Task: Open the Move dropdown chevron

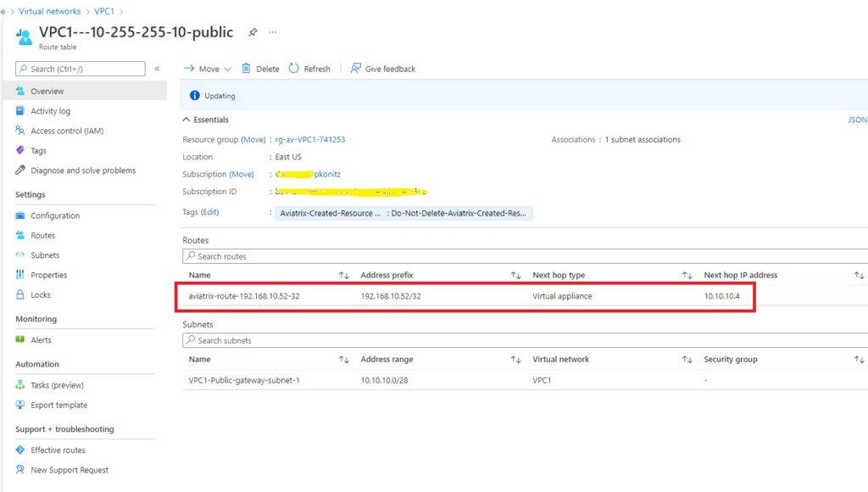Action: point(227,70)
